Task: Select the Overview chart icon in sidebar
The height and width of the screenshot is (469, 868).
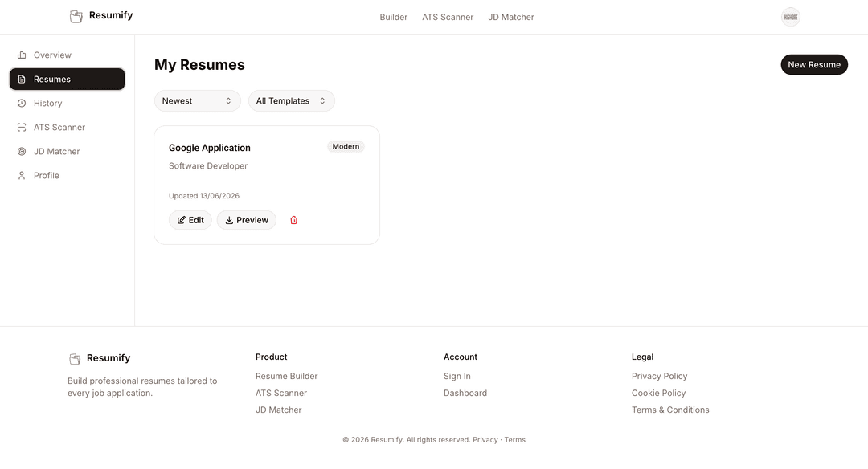Action: coord(22,55)
